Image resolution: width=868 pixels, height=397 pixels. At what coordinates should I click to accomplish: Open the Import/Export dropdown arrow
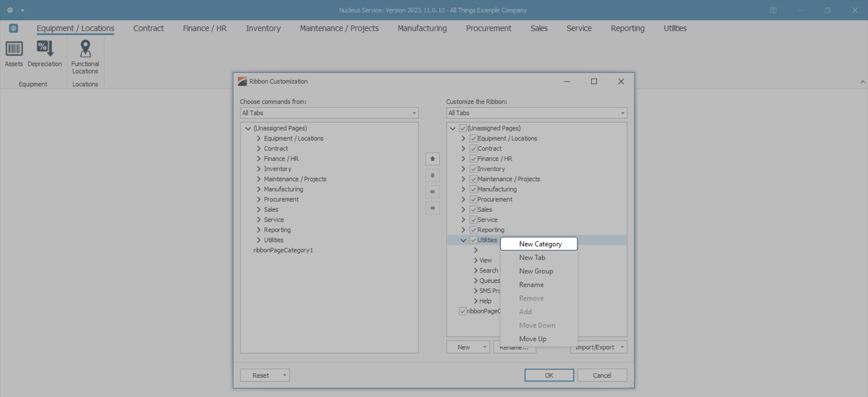(622, 347)
